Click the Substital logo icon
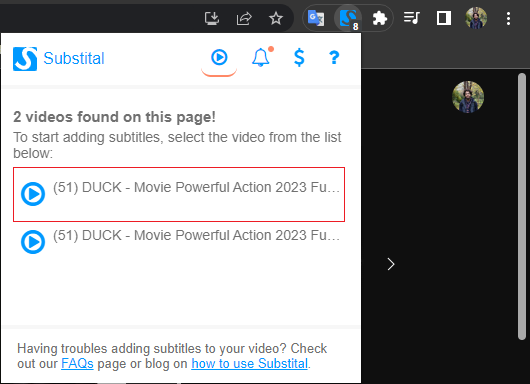530x384 pixels. [x=25, y=59]
